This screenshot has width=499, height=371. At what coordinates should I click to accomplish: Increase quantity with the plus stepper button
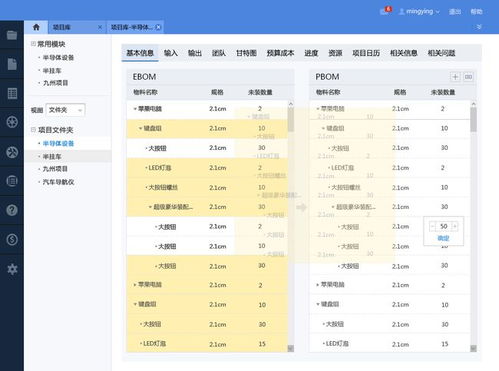455,227
